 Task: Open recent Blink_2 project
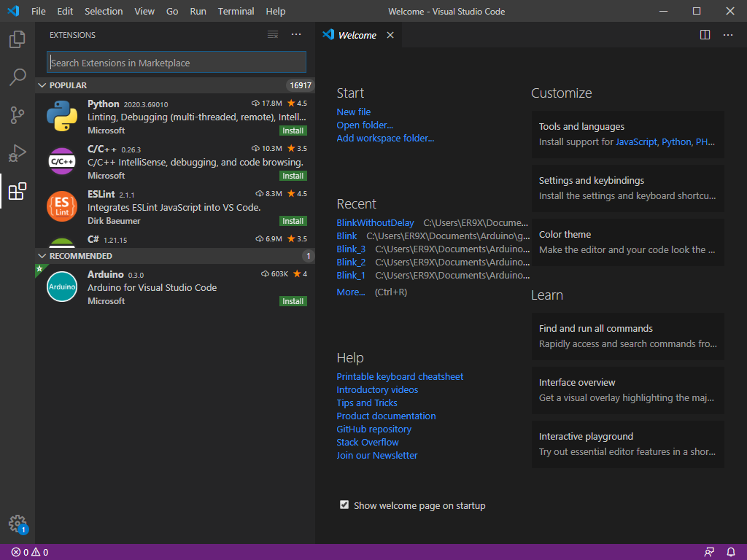[x=351, y=262]
